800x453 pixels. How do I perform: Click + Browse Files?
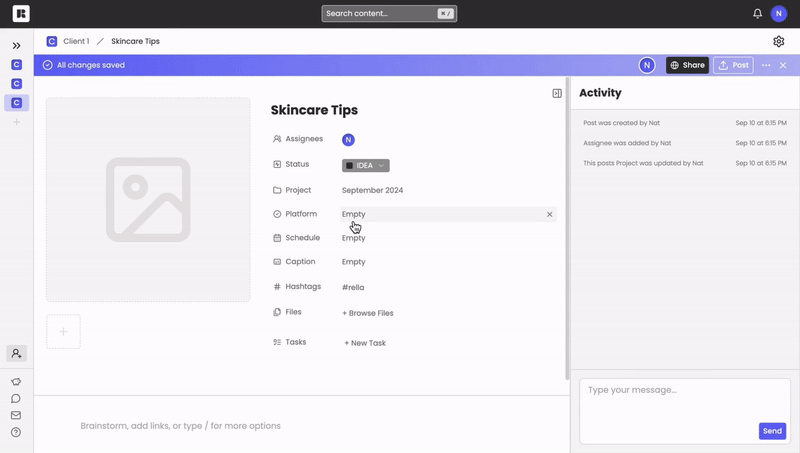tap(367, 313)
